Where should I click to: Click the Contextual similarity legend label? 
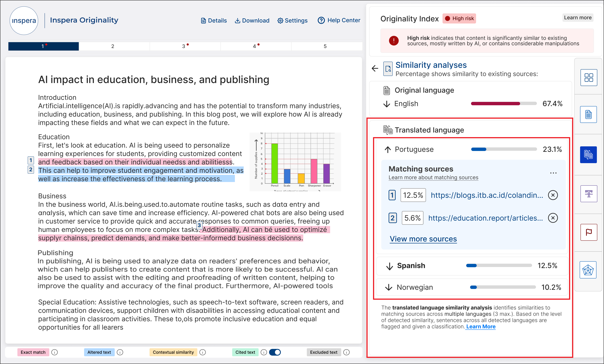pyautogui.click(x=173, y=352)
